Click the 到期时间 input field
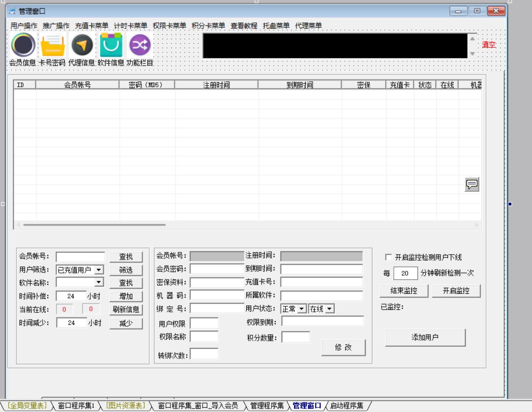The width and height of the screenshot is (532, 412). (321, 269)
